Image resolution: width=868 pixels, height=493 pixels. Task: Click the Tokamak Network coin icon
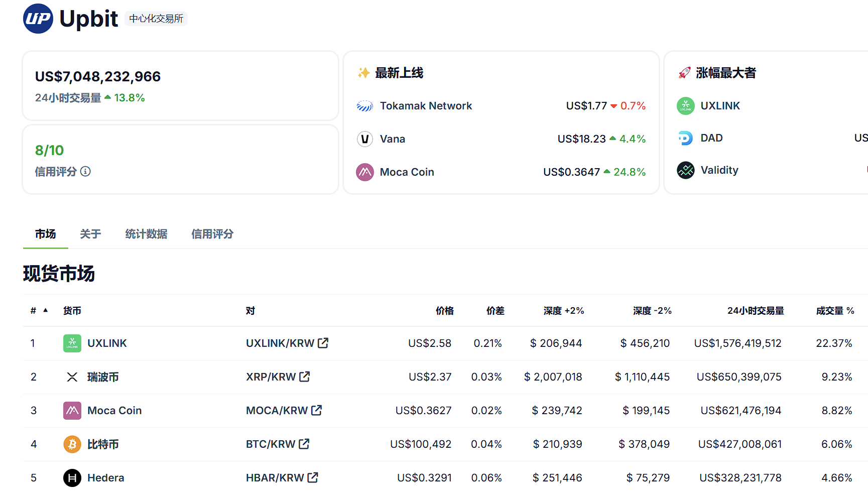click(x=365, y=106)
